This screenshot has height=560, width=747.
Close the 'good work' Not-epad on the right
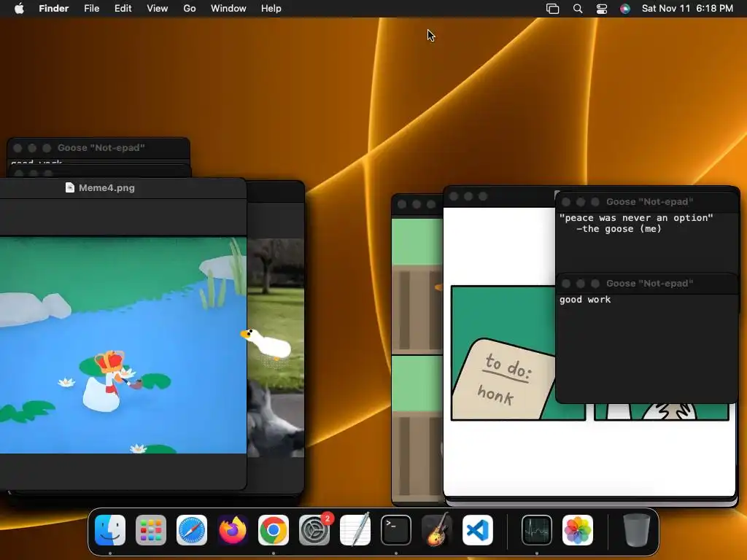pyautogui.click(x=566, y=284)
